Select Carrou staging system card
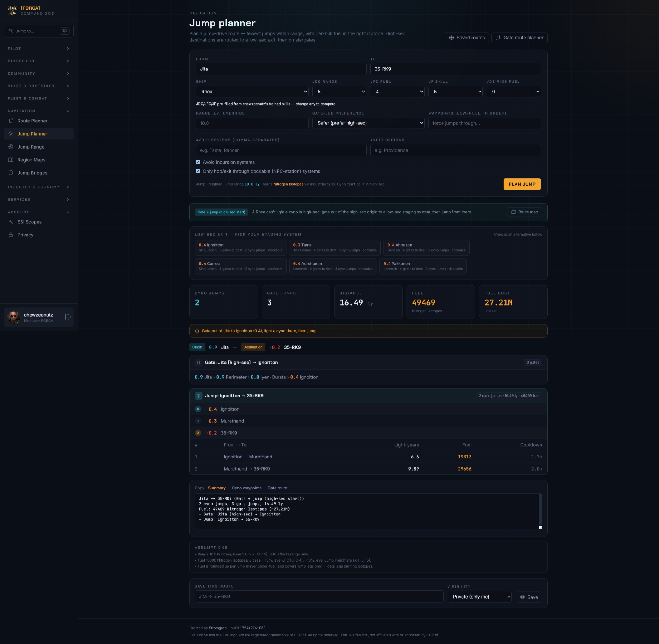Screen dimensions: 659x644 pyautogui.click(x=240, y=266)
